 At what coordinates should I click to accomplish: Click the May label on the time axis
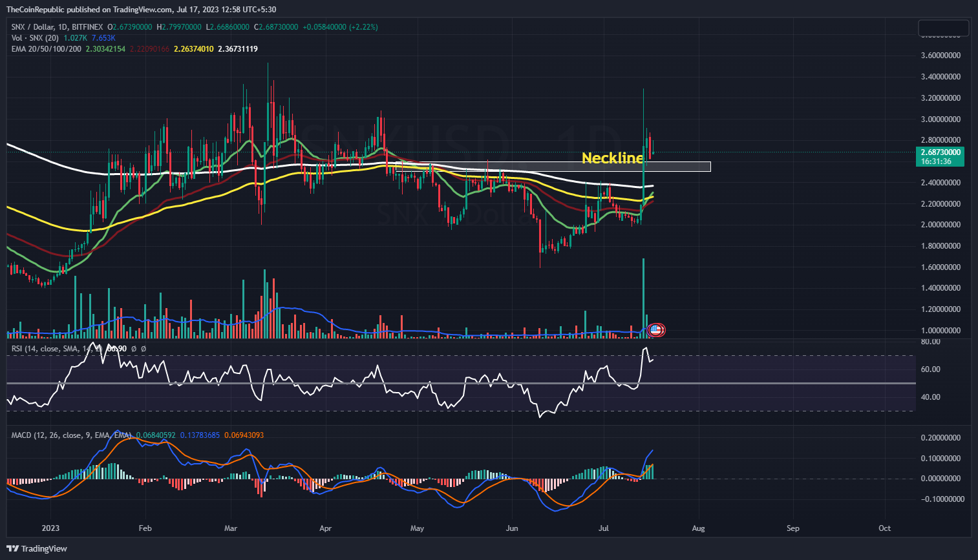418,528
